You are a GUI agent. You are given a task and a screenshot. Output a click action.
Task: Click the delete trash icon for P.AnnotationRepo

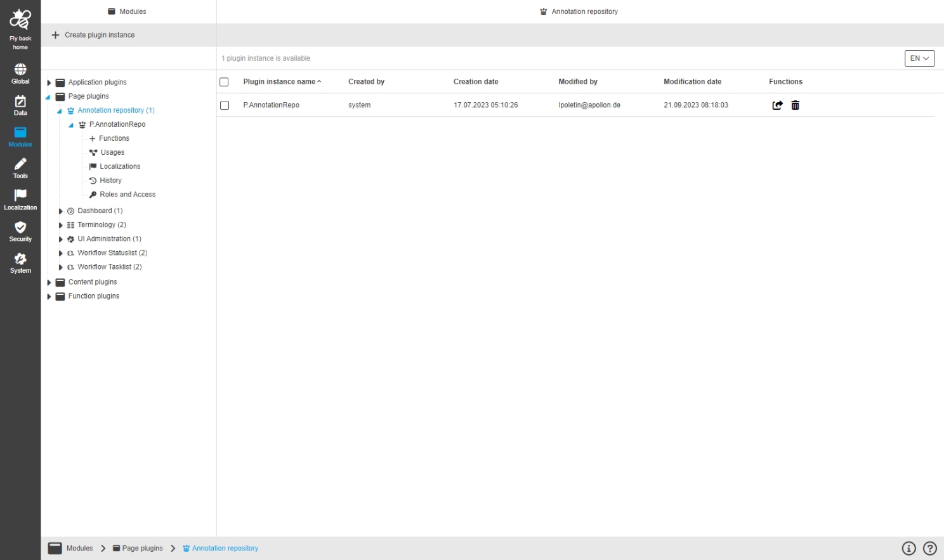(796, 105)
